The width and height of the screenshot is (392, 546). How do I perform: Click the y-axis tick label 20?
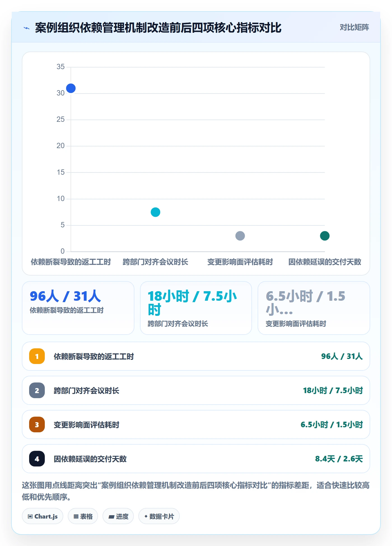coord(60,146)
